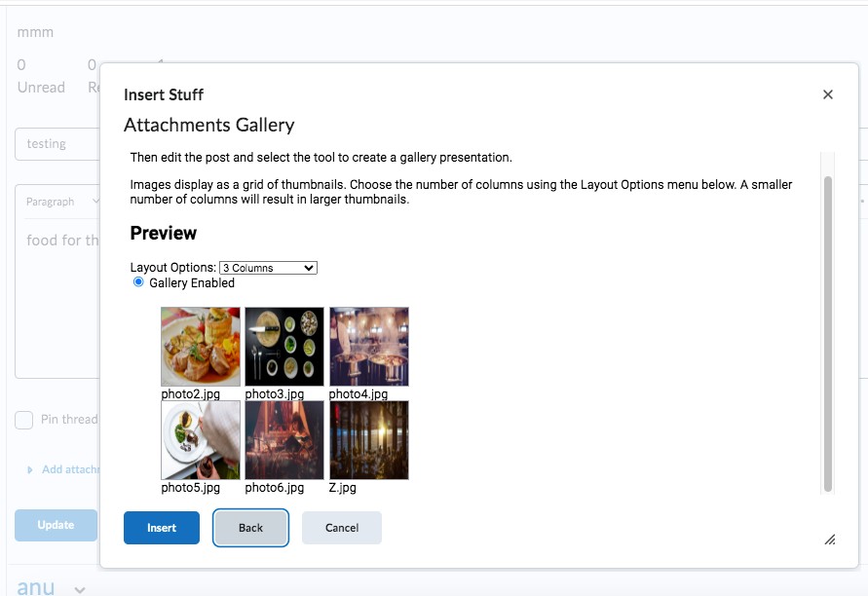
Task: Expand the anu section chevron
Action: pos(80,588)
